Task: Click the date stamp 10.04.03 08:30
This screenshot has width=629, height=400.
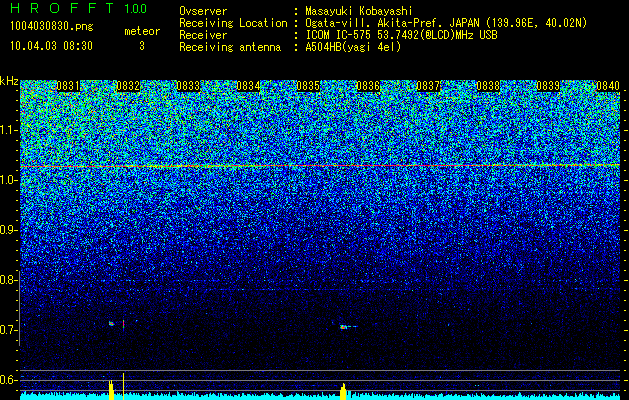Action: (51, 46)
